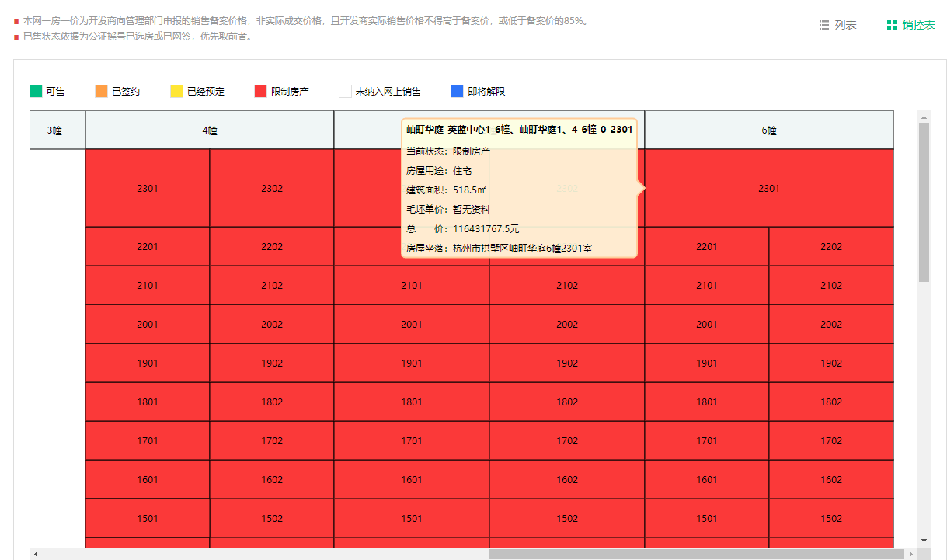Click the blue 即将解限 legend swatch
This screenshot has height=560, width=947.
457,92
